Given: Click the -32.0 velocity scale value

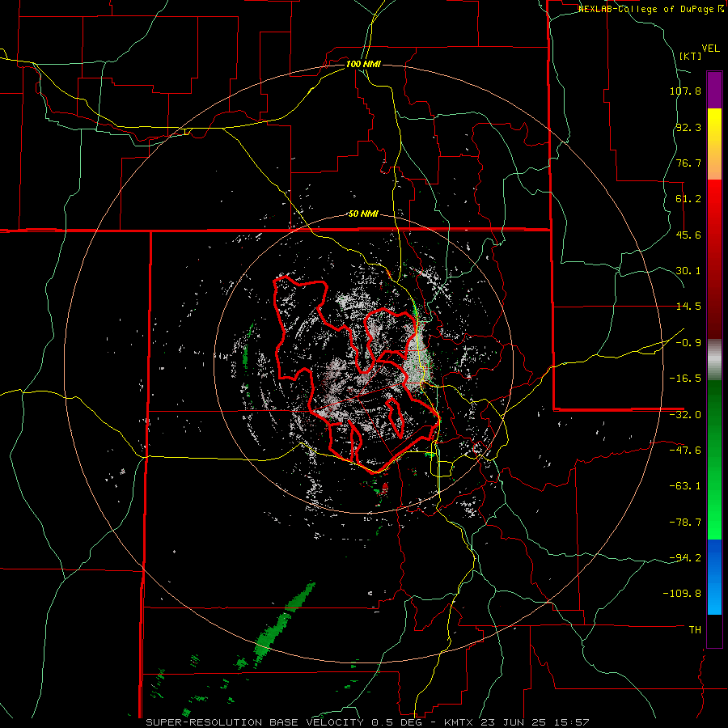Looking at the screenshot, I should point(685,415).
